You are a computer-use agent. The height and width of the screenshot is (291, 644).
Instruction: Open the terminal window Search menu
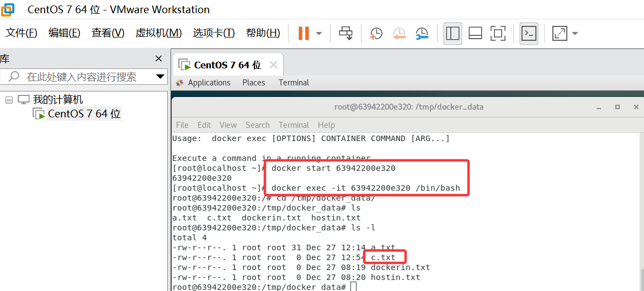[x=258, y=125]
